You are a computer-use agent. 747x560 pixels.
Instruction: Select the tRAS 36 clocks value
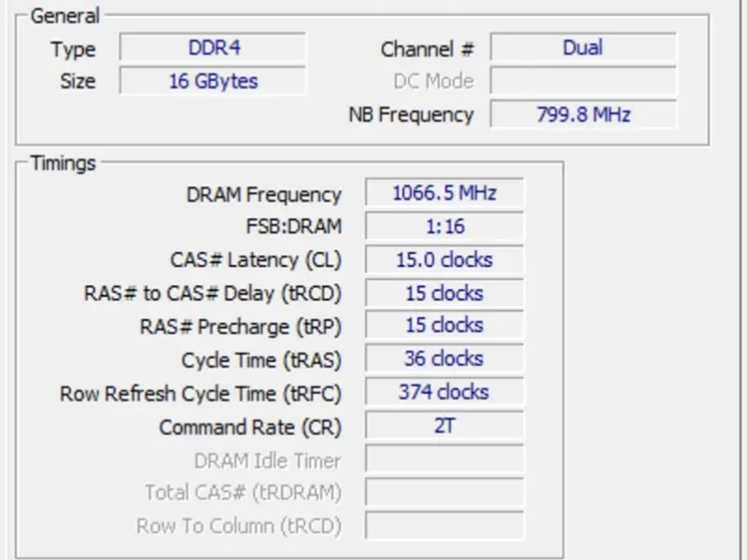pyautogui.click(x=444, y=358)
